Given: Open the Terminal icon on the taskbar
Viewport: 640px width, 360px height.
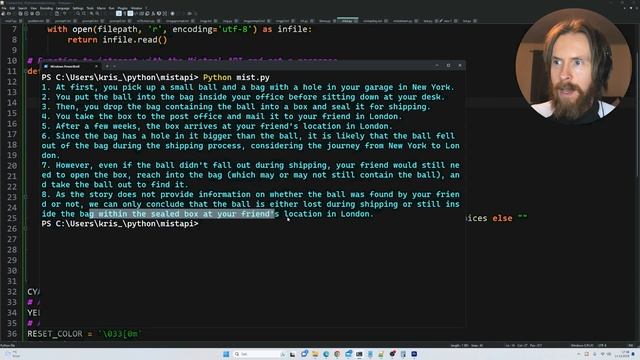Looking at the screenshot, I should (359, 354).
